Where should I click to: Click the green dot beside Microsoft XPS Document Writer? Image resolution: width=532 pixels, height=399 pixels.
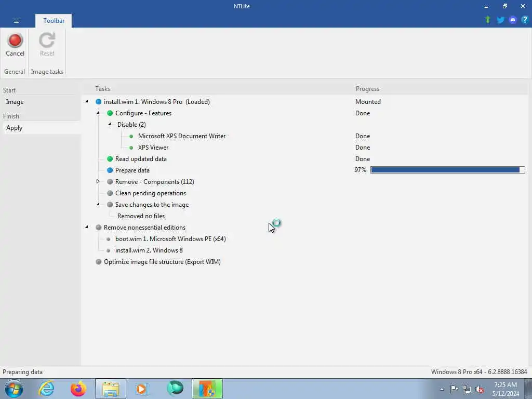click(x=131, y=136)
